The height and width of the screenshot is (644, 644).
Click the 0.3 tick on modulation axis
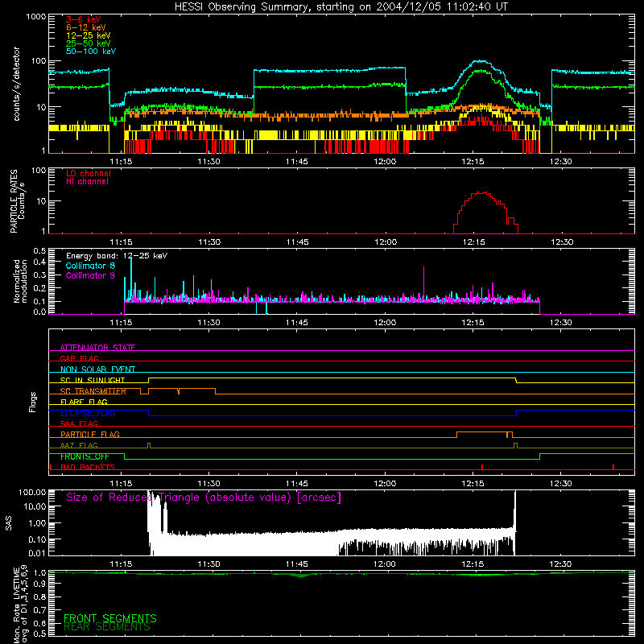pos(39,275)
